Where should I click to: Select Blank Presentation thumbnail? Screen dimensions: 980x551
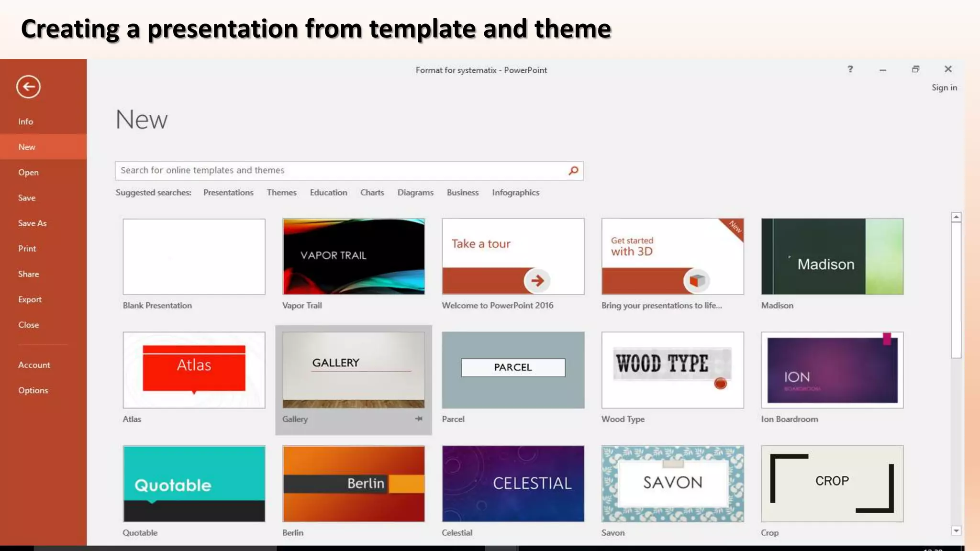(x=194, y=256)
